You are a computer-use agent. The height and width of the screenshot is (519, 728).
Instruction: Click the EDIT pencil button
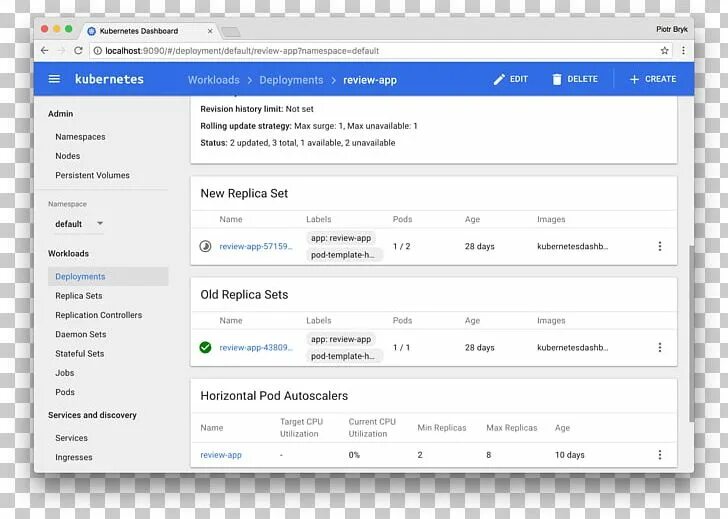[510, 79]
